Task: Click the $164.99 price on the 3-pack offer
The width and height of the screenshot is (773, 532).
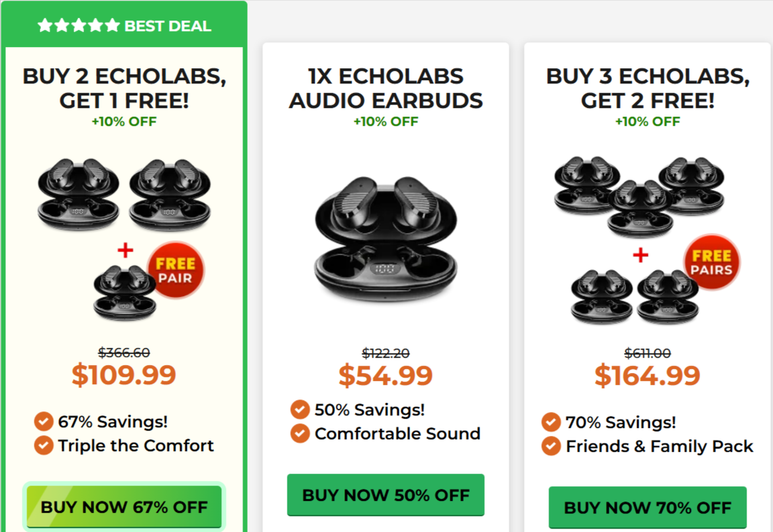Action: [647, 376]
